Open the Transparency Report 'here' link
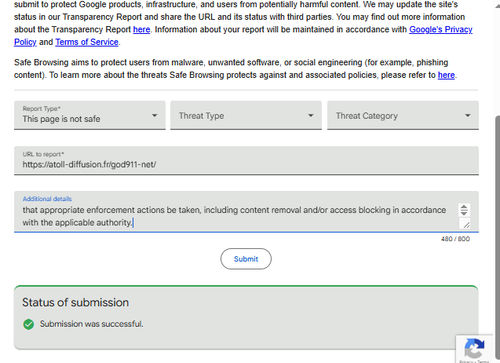Viewport: 500px width, 363px height. coord(141,30)
